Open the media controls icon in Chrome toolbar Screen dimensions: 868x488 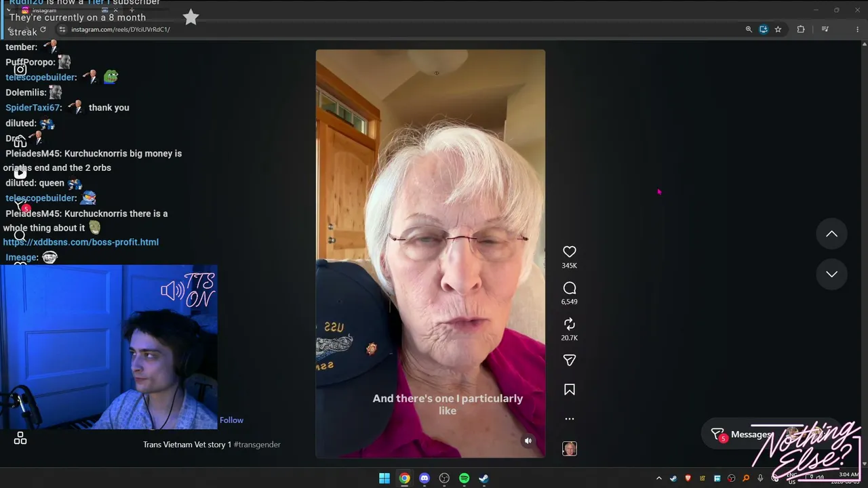click(825, 29)
